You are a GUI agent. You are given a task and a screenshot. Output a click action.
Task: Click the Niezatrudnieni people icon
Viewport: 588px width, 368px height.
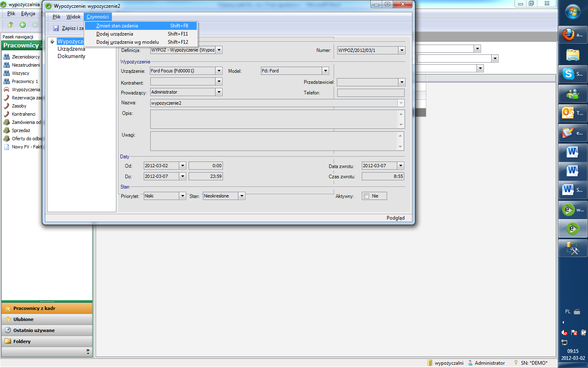tap(7, 65)
